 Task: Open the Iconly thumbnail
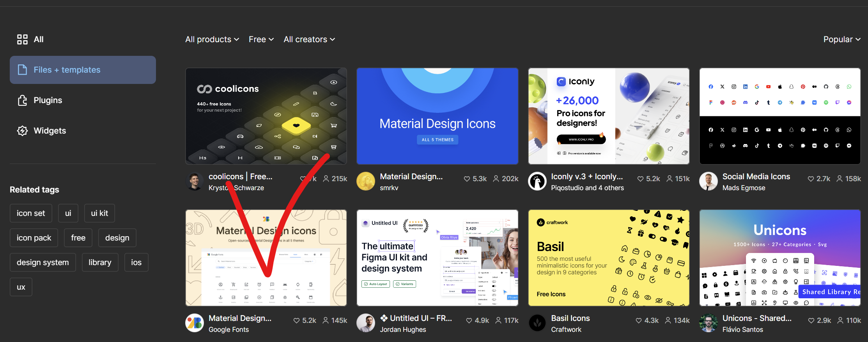tap(609, 116)
